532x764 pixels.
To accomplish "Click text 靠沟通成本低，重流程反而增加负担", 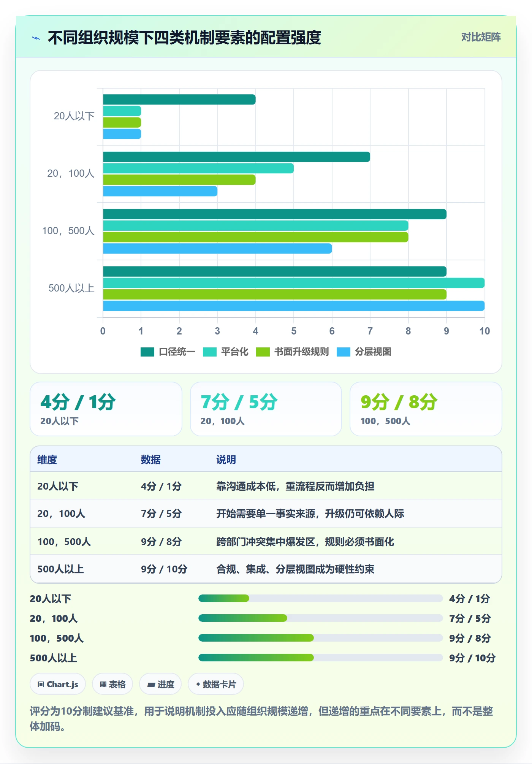I will click(295, 486).
